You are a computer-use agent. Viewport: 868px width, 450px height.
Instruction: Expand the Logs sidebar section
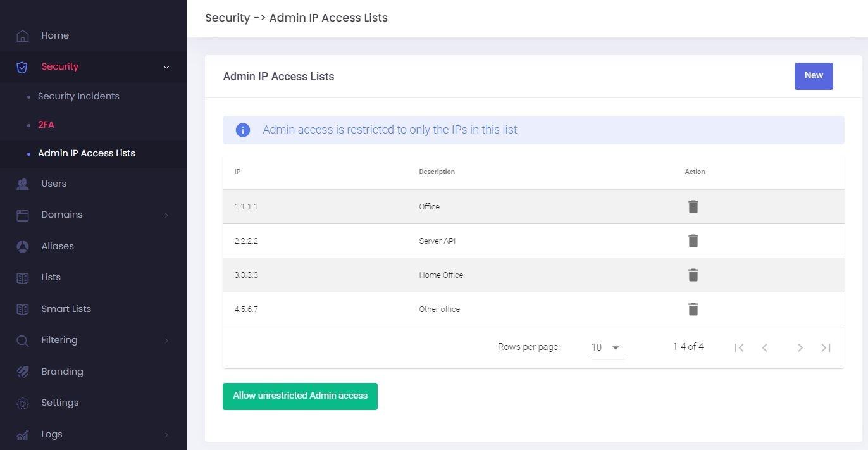click(x=166, y=435)
